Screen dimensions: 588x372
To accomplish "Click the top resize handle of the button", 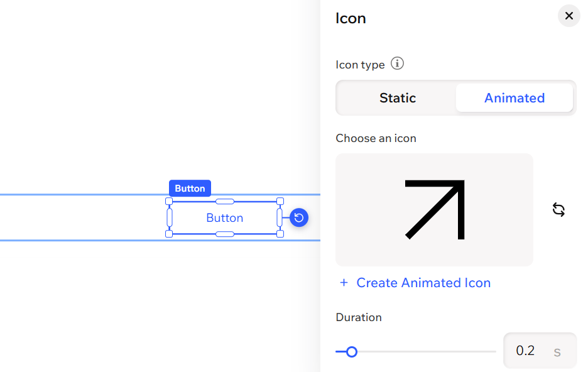I will pyautogui.click(x=224, y=201).
